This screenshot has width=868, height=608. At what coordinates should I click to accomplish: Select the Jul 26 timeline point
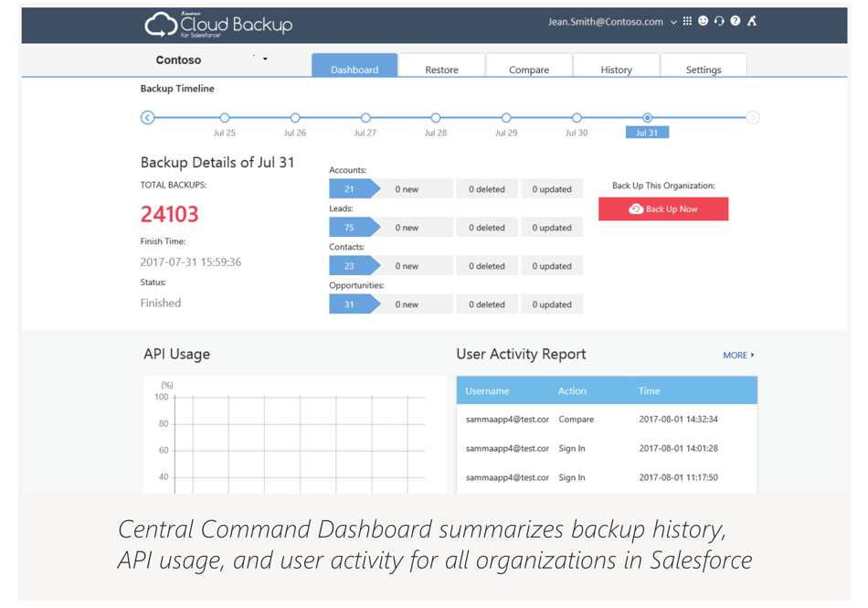coord(295,117)
